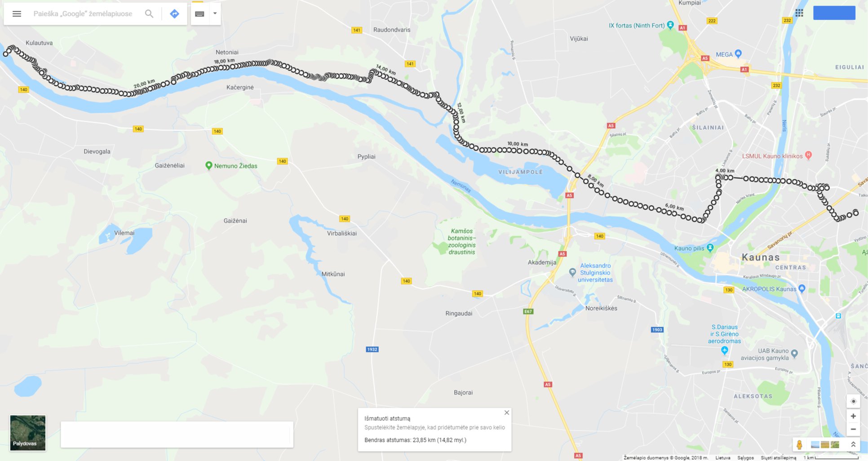Zoom out with the minus button
Viewport: 868px width, 461px height.
pos(853,429)
